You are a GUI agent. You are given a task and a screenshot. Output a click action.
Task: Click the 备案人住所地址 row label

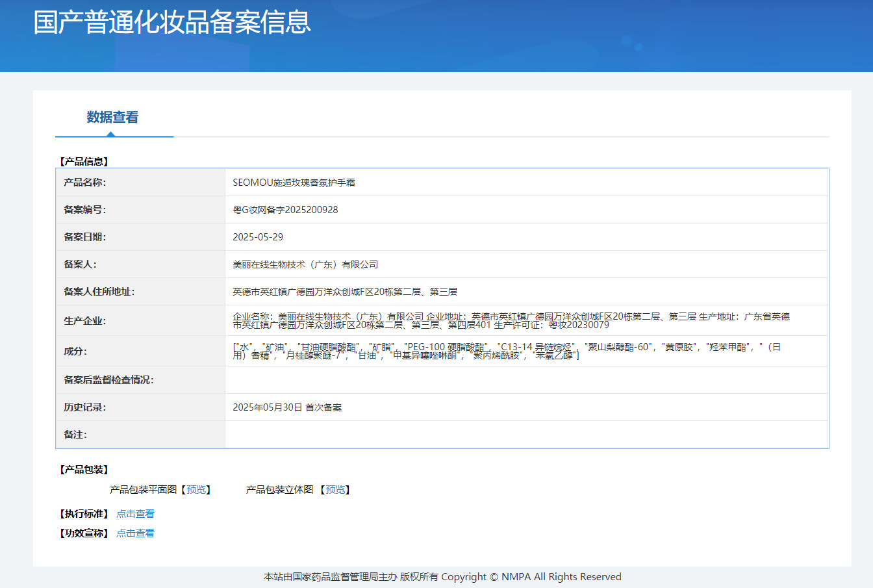[x=99, y=292]
